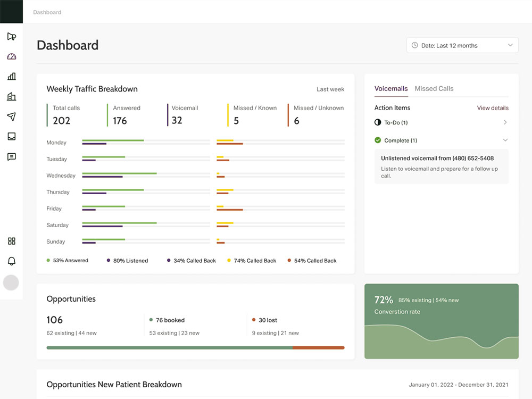Click the user avatar circle
This screenshot has height=399, width=532.
pyautogui.click(x=11, y=282)
